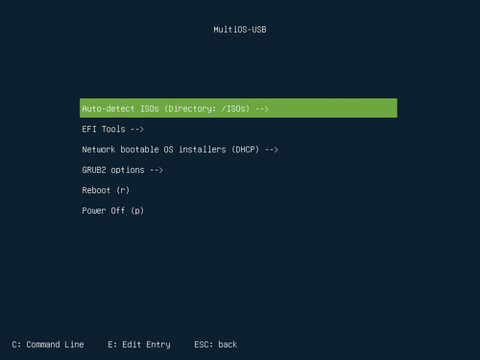Click the (r) shortcut beside Reboot
This screenshot has width=480, height=360.
pos(123,190)
